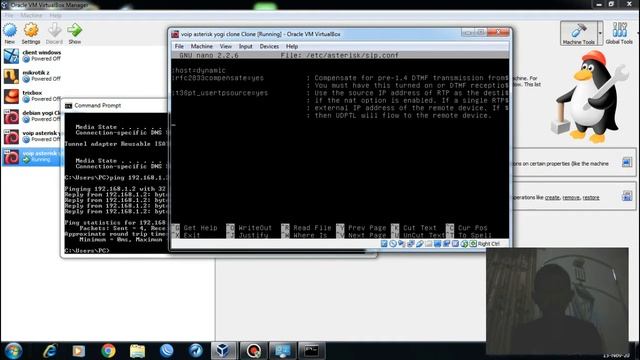The height and width of the screenshot is (360, 640).
Task: Switch to VirtualBox via taskbar cube icon
Action: [x=223, y=351]
